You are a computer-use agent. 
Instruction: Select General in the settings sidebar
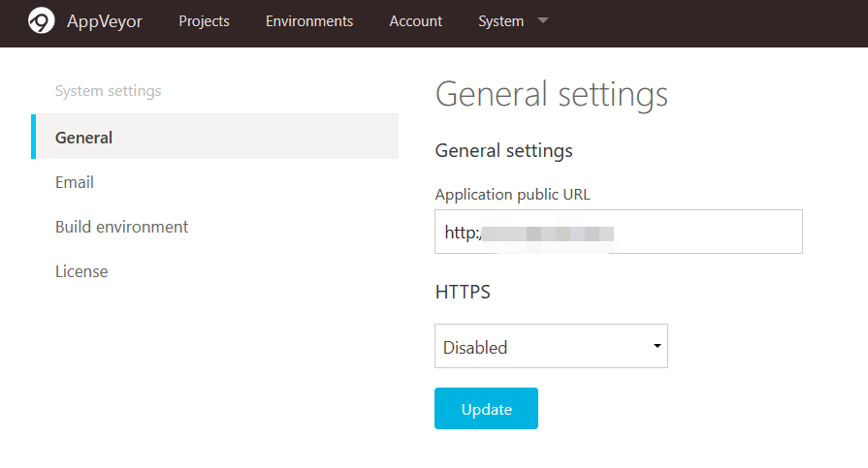pyautogui.click(x=84, y=138)
